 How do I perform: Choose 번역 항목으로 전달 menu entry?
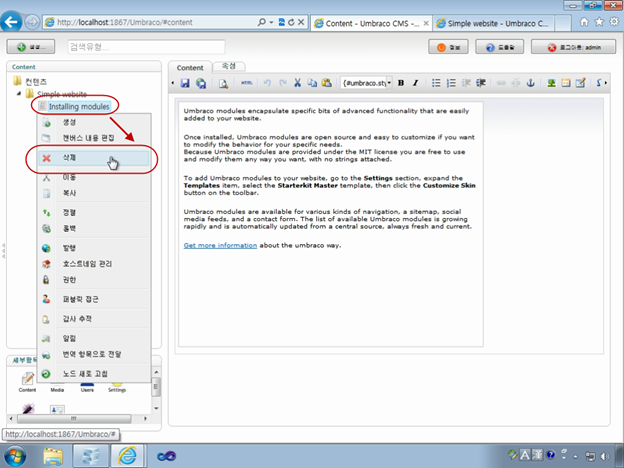[94, 354]
